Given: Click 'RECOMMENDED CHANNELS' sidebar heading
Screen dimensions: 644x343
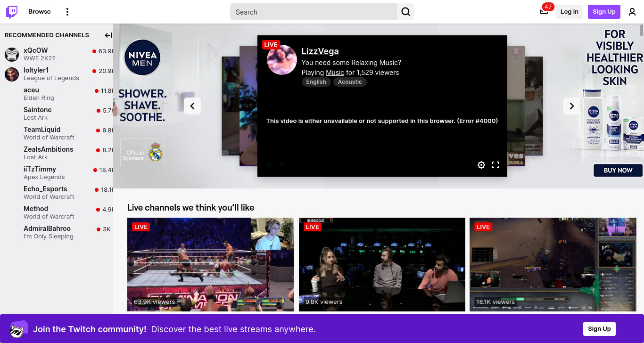Looking at the screenshot, I should [x=47, y=35].
